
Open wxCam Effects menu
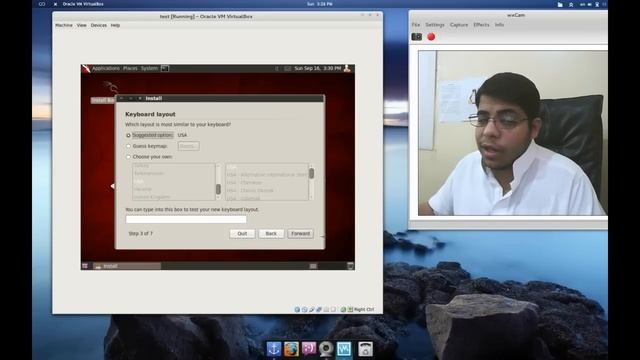coord(481,25)
